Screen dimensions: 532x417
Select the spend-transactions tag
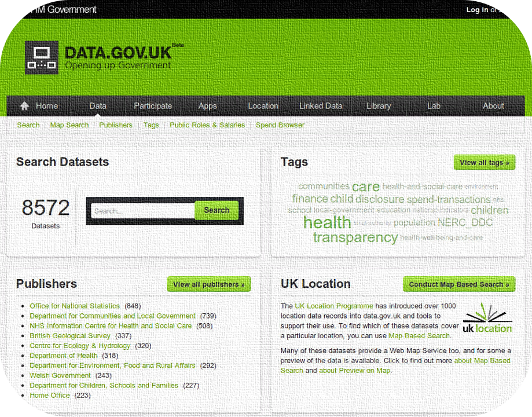coord(449,199)
